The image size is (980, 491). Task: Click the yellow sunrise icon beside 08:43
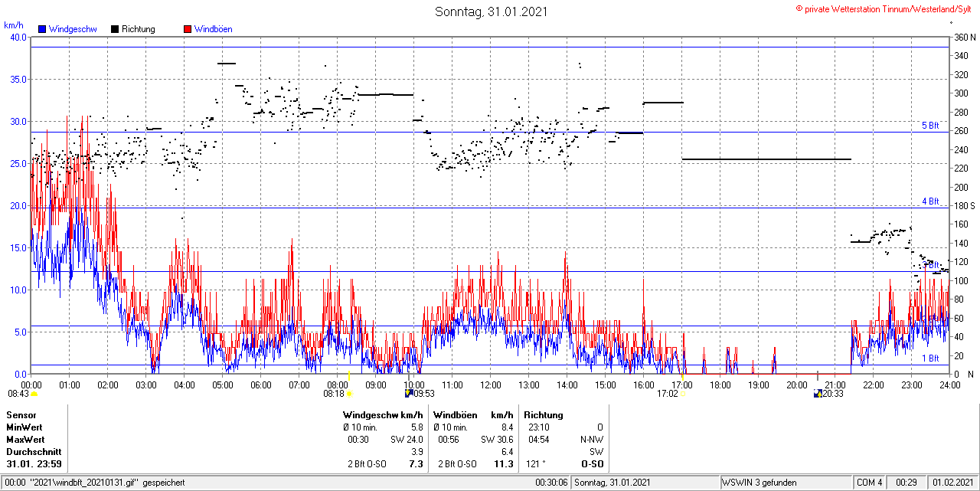[34, 394]
